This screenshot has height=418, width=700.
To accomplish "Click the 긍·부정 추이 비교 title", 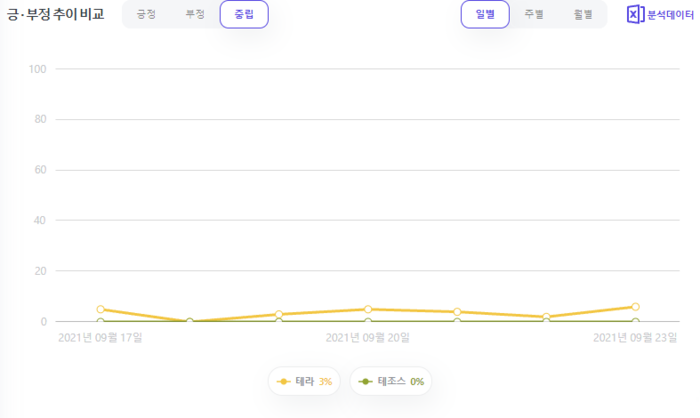I will click(55, 15).
